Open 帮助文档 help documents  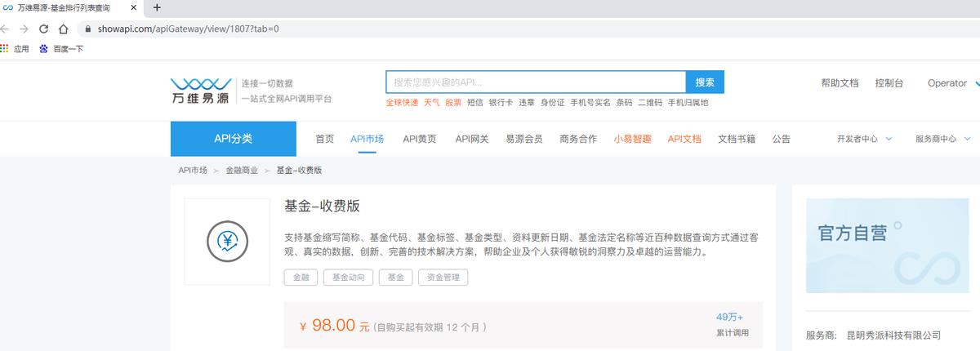(x=840, y=83)
